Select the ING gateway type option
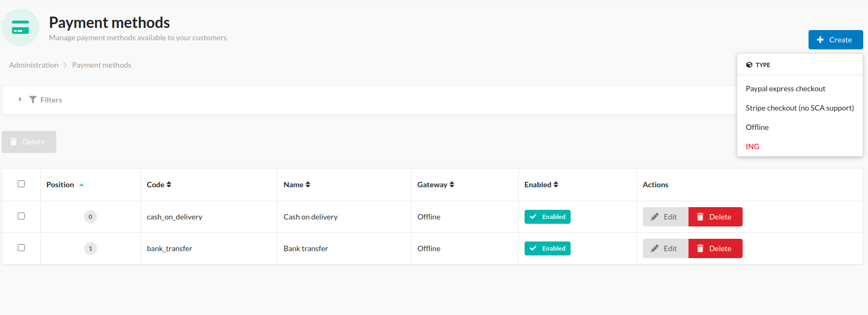The width and height of the screenshot is (868, 315). (x=752, y=146)
